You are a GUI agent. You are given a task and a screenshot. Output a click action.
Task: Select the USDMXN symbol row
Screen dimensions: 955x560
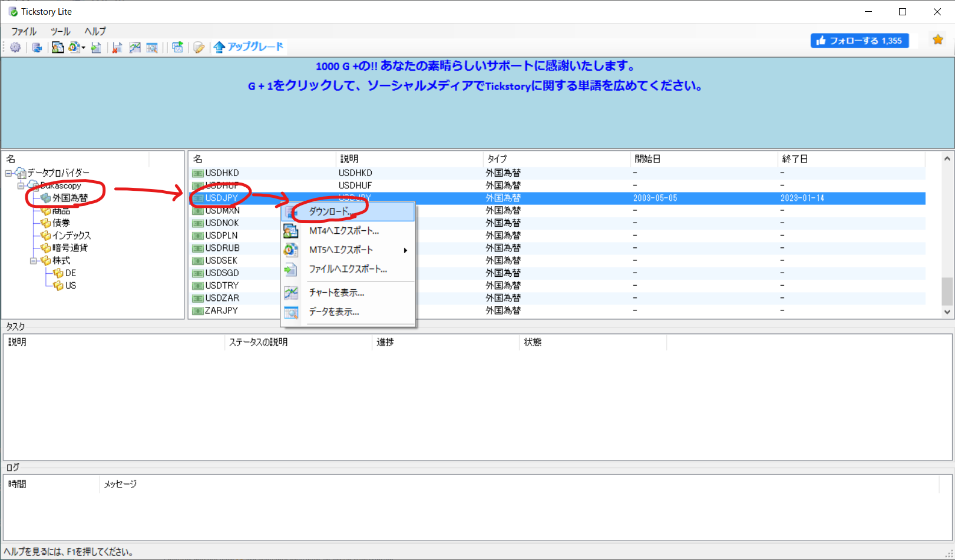pos(557,210)
